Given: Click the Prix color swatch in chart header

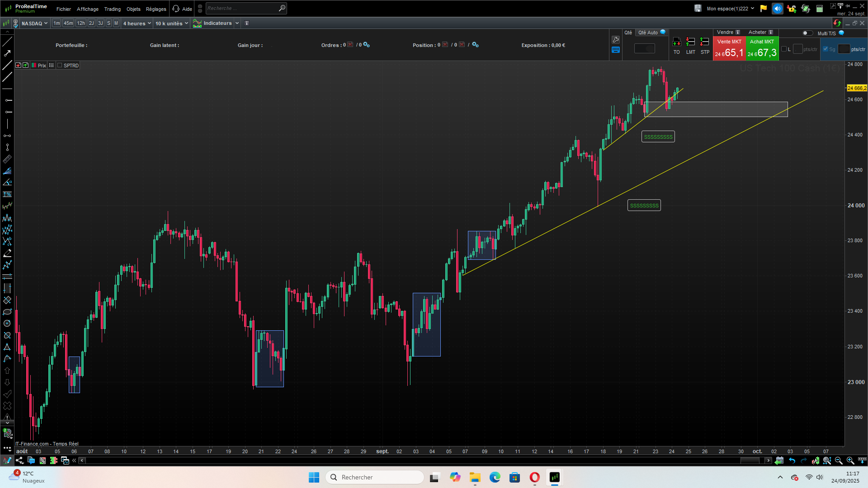Looking at the screenshot, I should (x=34, y=66).
